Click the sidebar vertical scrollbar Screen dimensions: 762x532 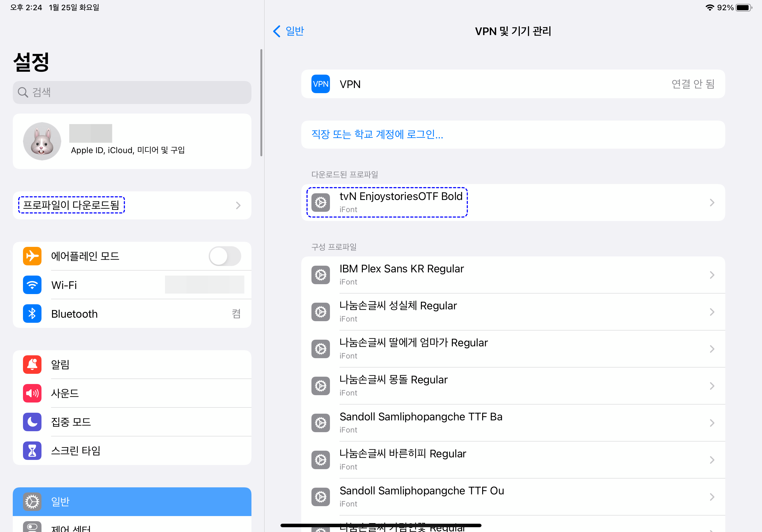262,103
